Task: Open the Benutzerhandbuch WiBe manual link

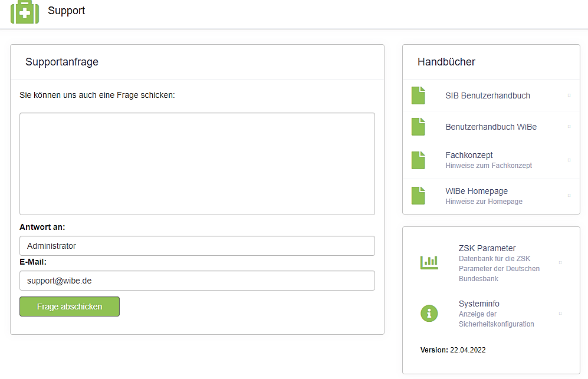Action: pos(491,127)
